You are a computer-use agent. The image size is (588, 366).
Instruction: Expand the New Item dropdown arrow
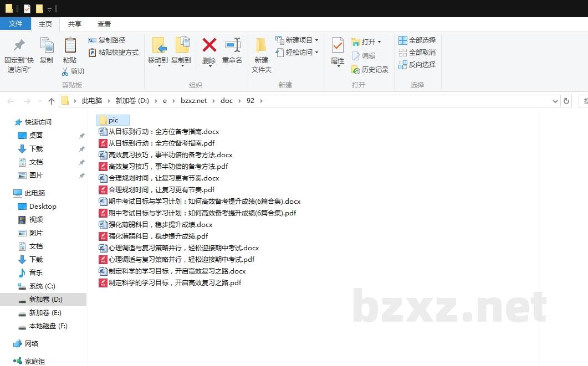click(316, 40)
